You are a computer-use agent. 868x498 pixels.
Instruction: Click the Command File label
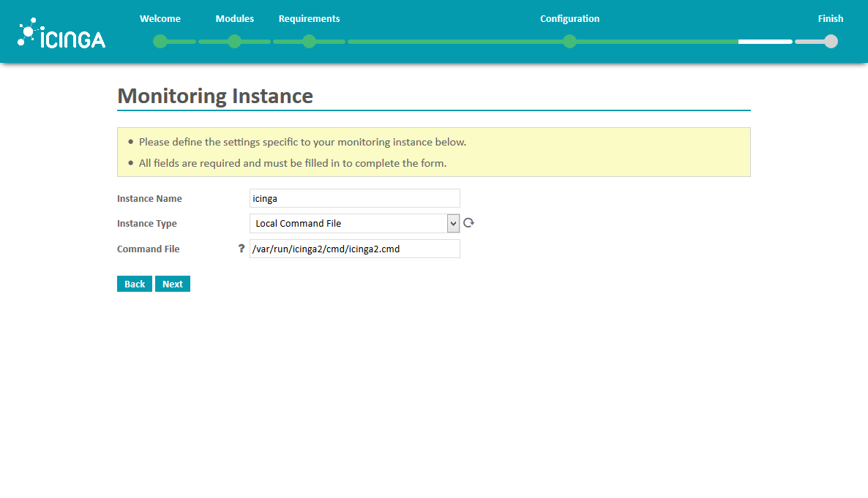tap(149, 249)
